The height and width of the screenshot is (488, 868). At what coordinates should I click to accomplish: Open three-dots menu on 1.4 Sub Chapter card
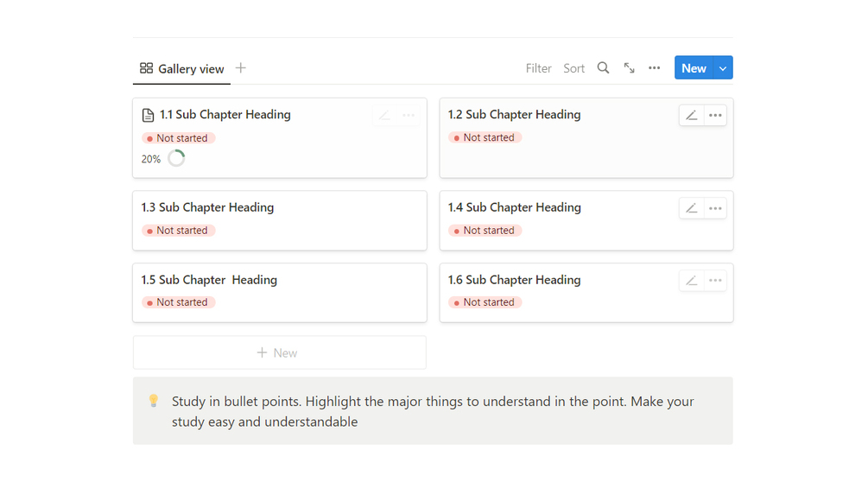pos(715,208)
